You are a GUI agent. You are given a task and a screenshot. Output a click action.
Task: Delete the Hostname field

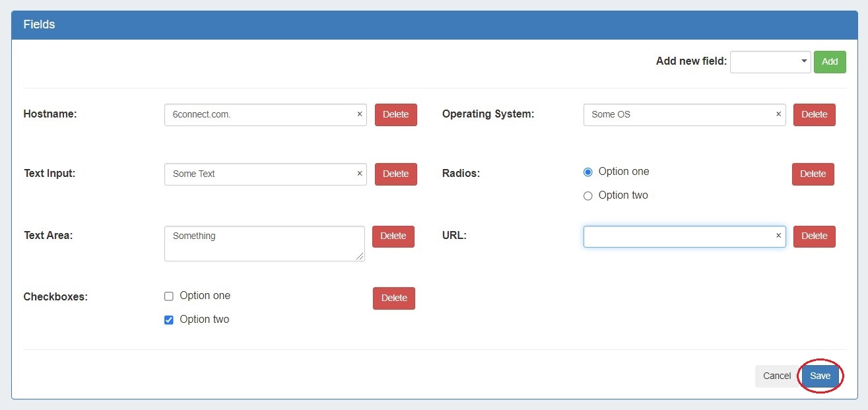coord(395,114)
